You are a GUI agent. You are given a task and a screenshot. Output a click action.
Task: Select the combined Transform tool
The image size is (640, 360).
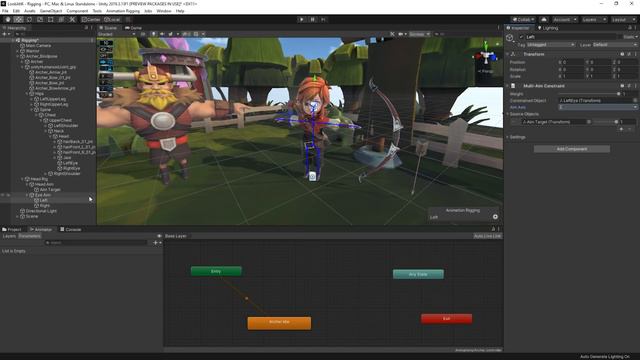click(x=61, y=19)
